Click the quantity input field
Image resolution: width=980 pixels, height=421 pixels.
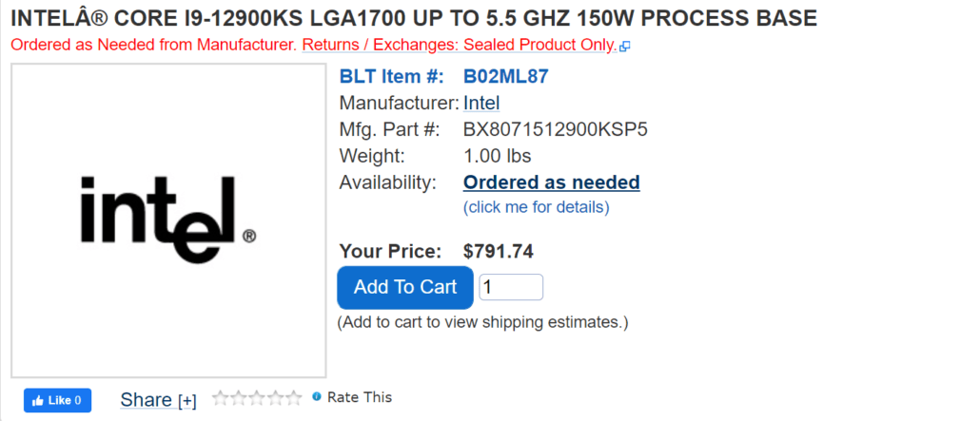point(511,287)
